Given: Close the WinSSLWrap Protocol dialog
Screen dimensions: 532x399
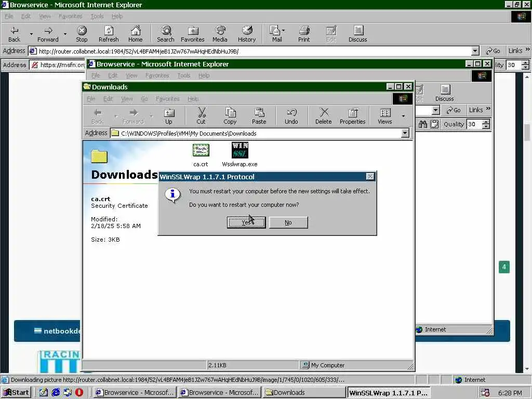Looking at the screenshot, I should (370, 177).
